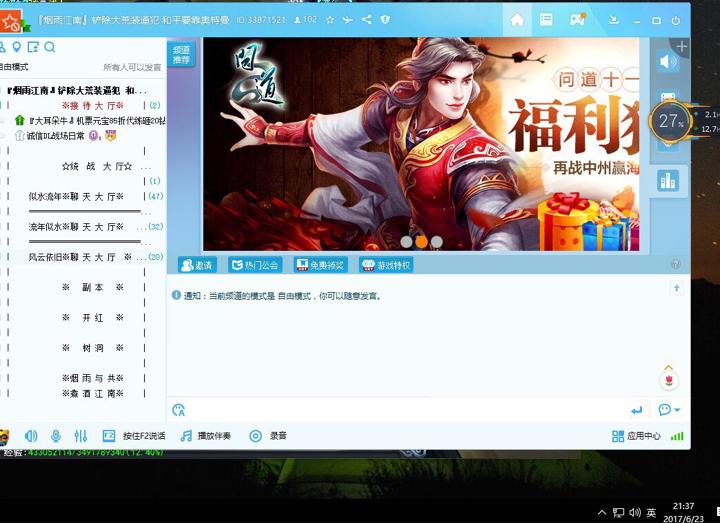The width and height of the screenshot is (720, 523).
Task: Click the 问道 game banner image
Action: click(421, 144)
